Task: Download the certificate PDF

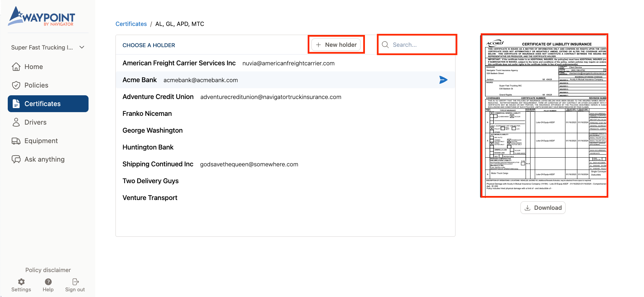Action: coord(543,208)
